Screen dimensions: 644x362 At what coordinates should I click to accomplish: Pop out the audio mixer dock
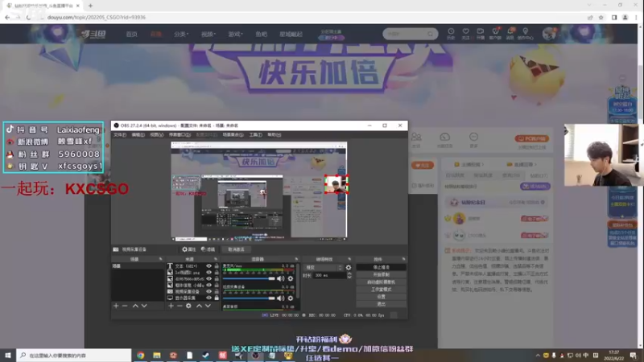[x=296, y=259]
